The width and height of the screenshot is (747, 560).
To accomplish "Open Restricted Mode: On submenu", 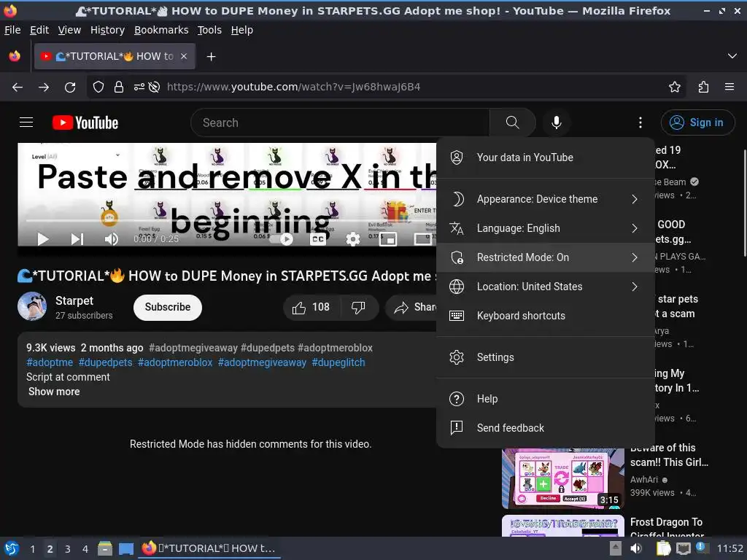I will (x=546, y=257).
